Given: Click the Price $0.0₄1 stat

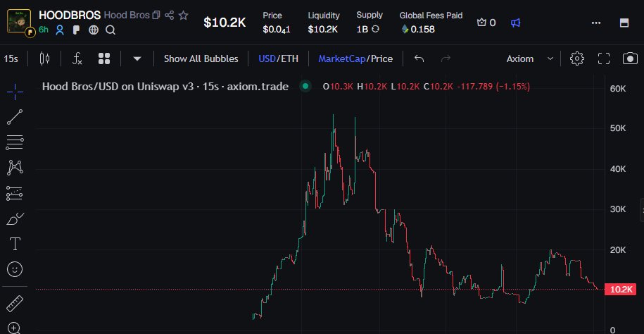Looking at the screenshot, I should [277, 23].
